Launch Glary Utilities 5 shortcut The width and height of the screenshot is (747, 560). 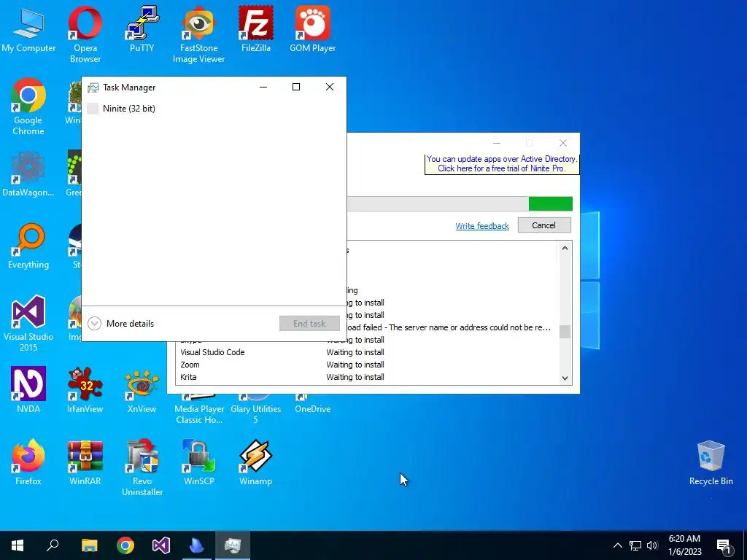point(256,410)
